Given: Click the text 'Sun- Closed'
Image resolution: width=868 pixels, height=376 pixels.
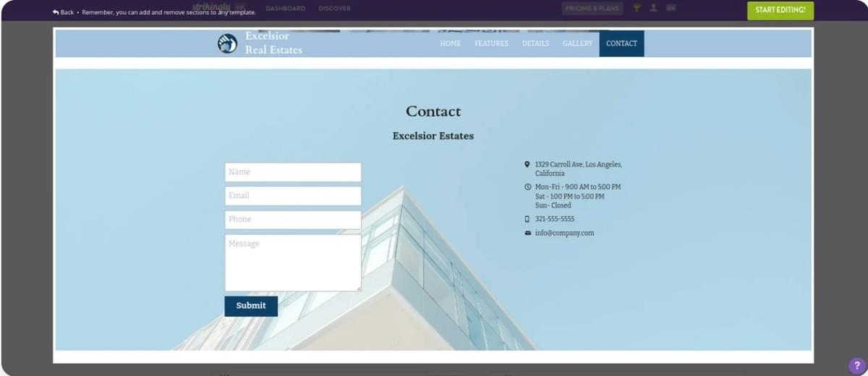Looking at the screenshot, I should (x=553, y=206).
